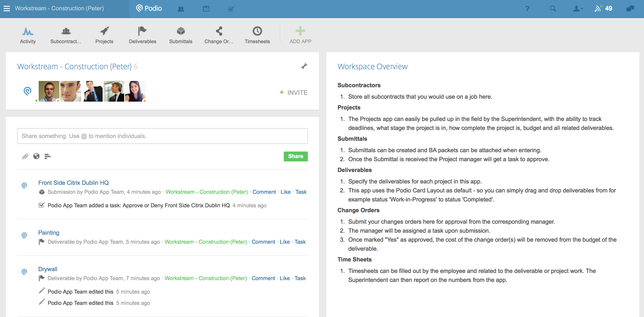Expand the account profile dropdown
The width and height of the screenshot is (644, 317).
tap(578, 9)
